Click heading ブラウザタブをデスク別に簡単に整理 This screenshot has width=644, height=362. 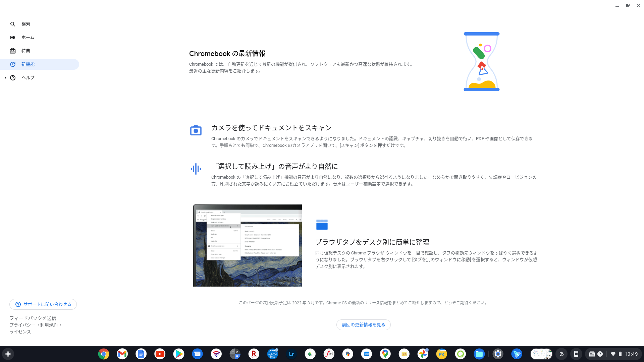pyautogui.click(x=372, y=242)
